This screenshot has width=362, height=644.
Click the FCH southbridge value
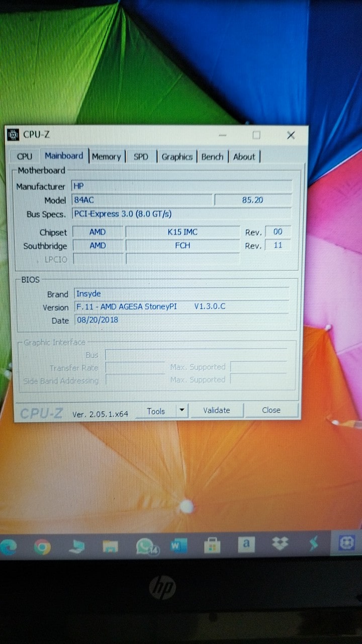coord(183,246)
